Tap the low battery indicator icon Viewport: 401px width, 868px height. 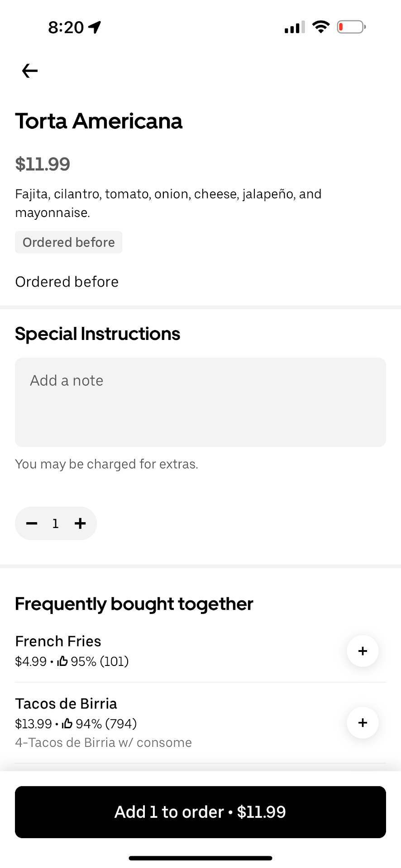(351, 27)
